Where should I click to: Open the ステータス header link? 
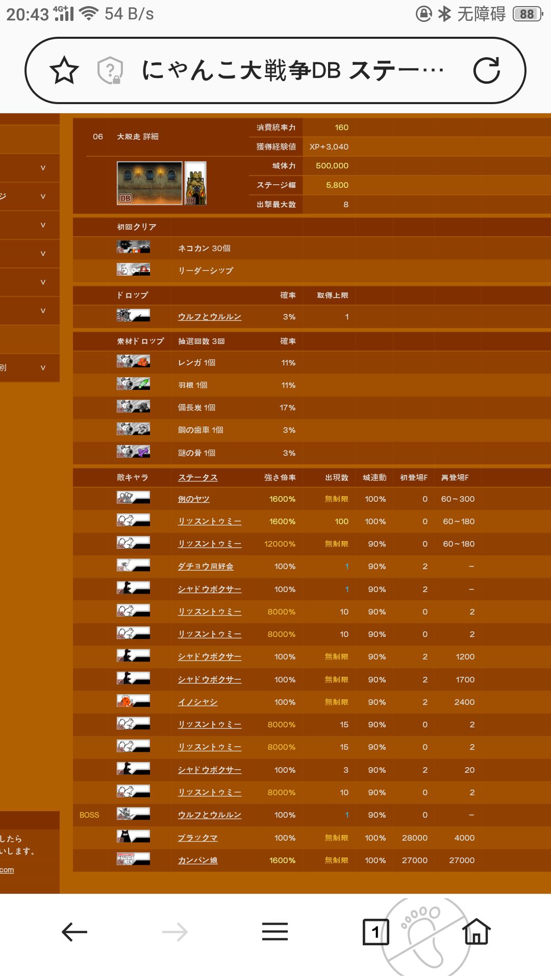pyautogui.click(x=197, y=478)
